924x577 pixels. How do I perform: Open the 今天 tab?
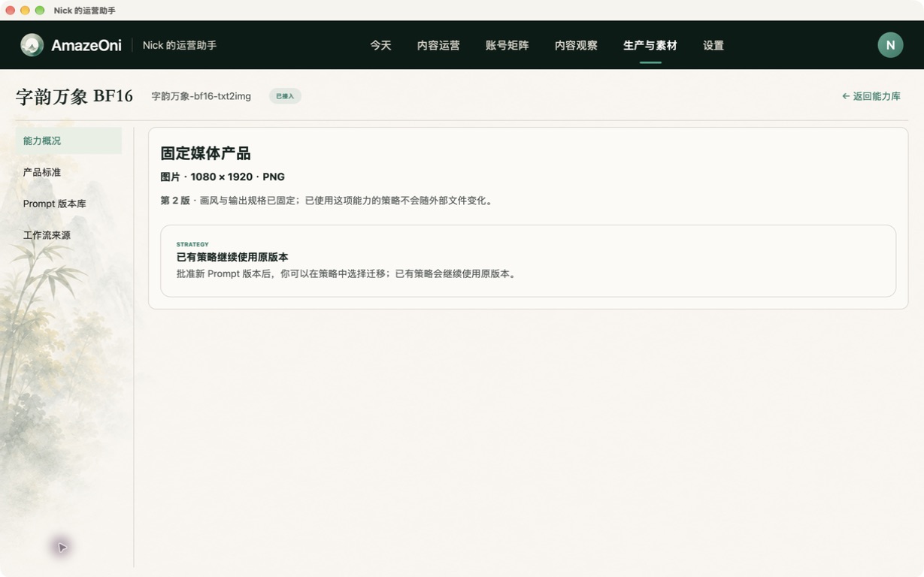click(380, 45)
